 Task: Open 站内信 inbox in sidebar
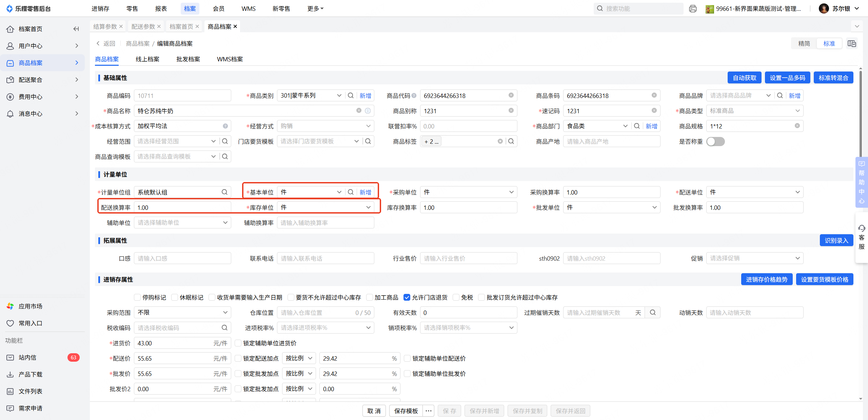coord(28,357)
